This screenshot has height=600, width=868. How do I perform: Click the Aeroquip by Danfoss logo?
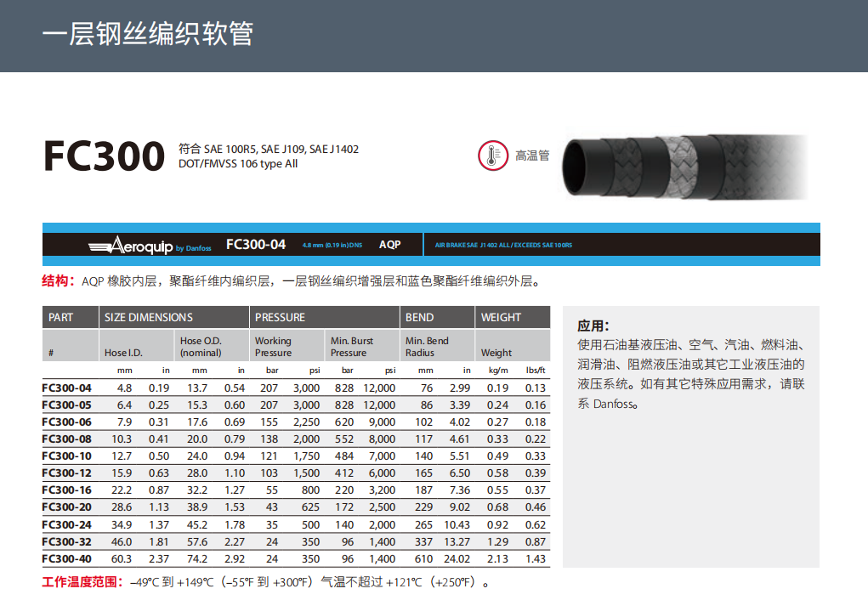[150, 246]
